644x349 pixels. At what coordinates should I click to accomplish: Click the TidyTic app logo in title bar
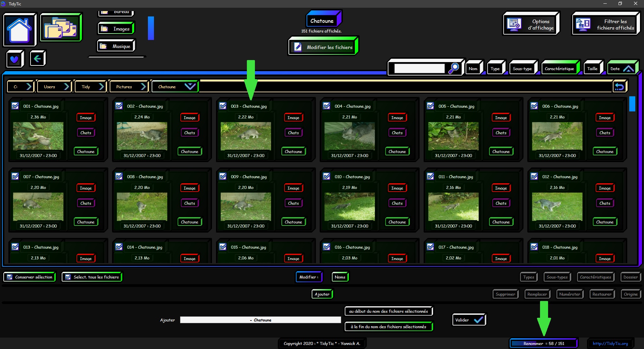3,4
